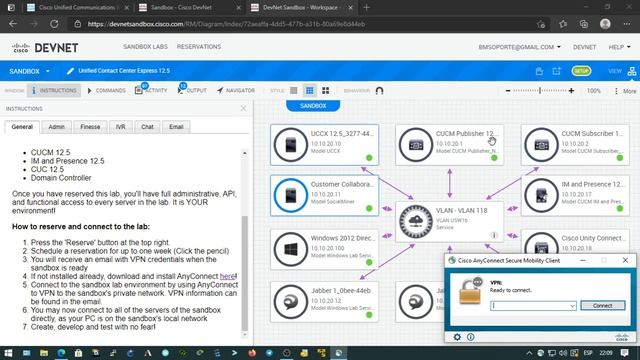
Task: Click the AnyConnect info icon
Action: (471, 337)
